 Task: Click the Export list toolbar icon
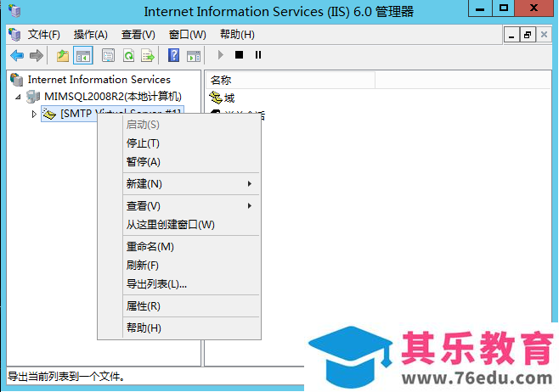click(x=148, y=55)
